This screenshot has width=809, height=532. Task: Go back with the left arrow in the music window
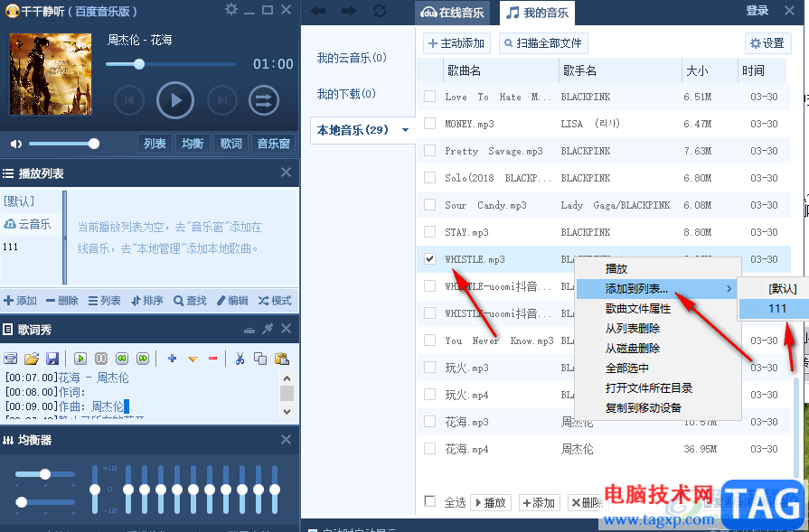pyautogui.click(x=318, y=10)
